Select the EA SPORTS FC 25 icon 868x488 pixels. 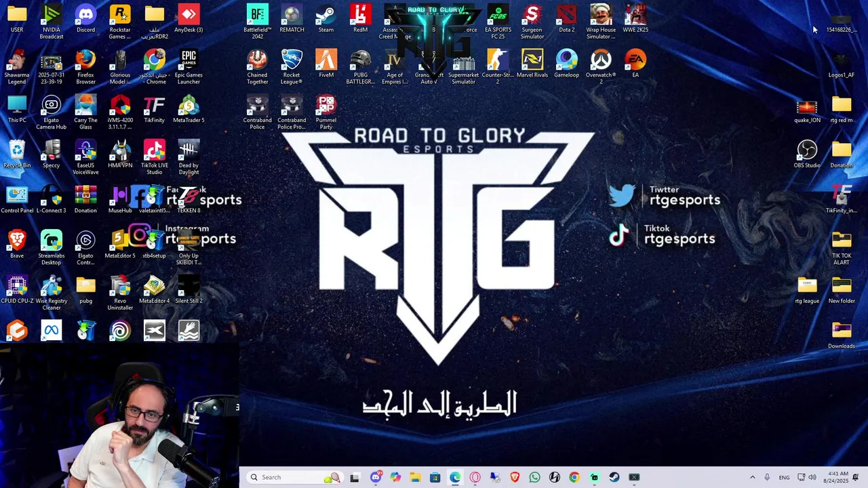[498, 21]
